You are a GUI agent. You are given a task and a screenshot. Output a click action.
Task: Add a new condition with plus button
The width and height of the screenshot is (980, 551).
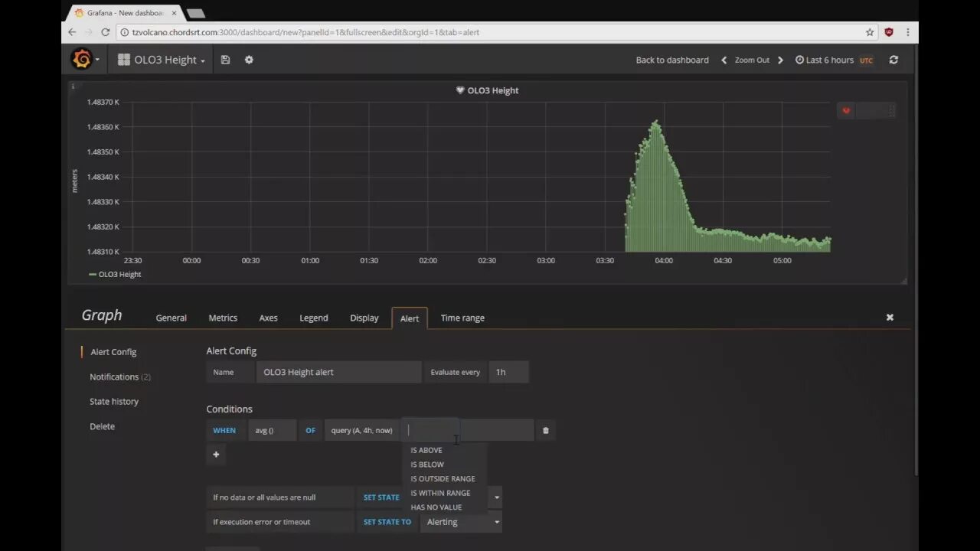coord(216,455)
